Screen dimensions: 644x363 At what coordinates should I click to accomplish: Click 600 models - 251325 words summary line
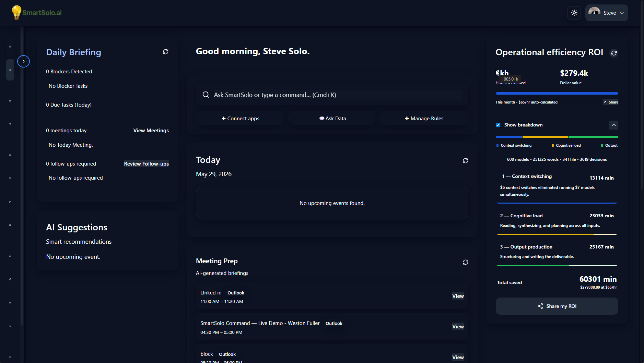coord(557,159)
